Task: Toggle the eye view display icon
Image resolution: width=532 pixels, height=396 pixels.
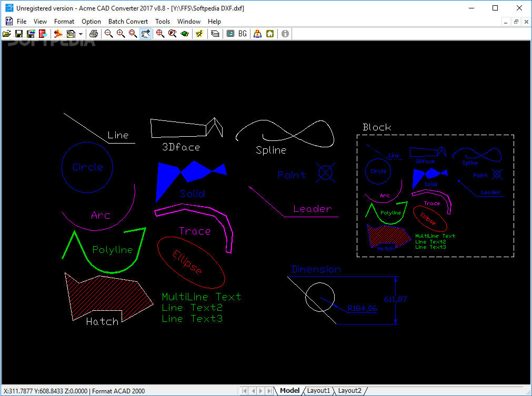Action: click(x=184, y=33)
